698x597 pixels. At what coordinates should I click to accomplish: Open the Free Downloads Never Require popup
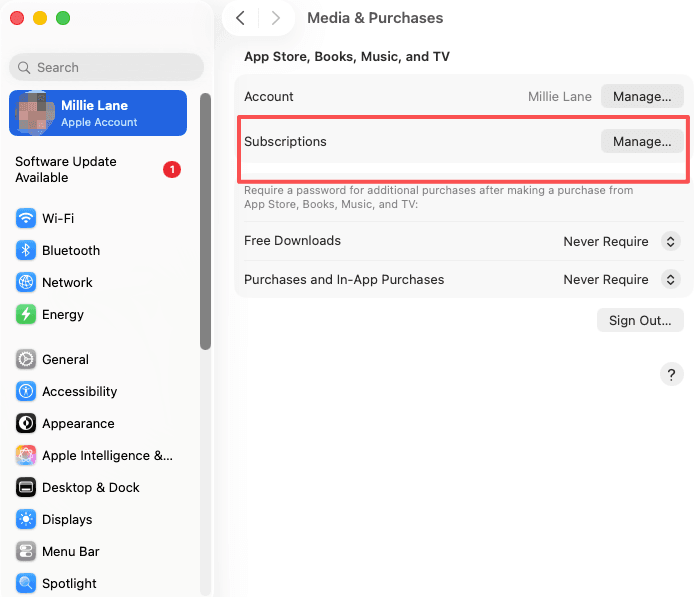tap(621, 241)
